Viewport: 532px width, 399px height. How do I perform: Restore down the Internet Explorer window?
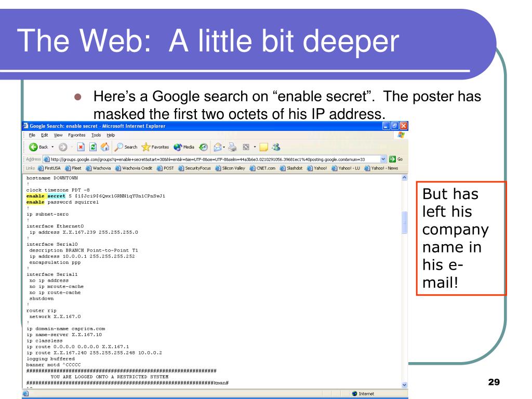click(395, 126)
